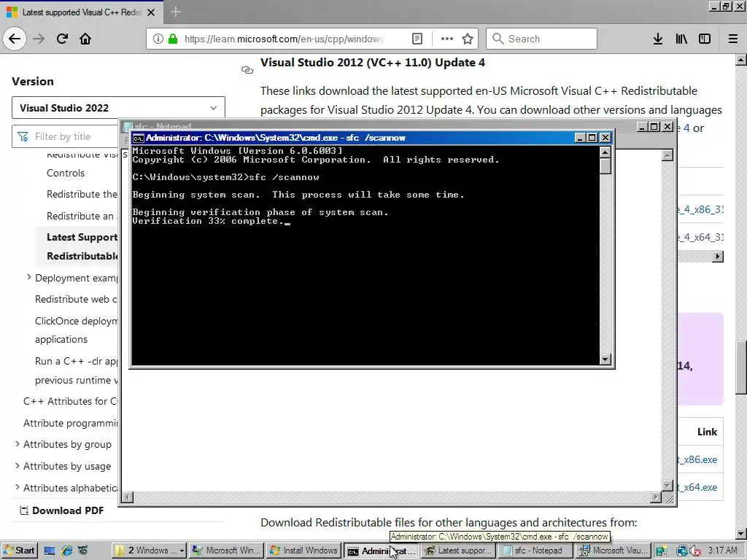Click the browser Back arrow button
The image size is (747, 560).
pyautogui.click(x=15, y=39)
